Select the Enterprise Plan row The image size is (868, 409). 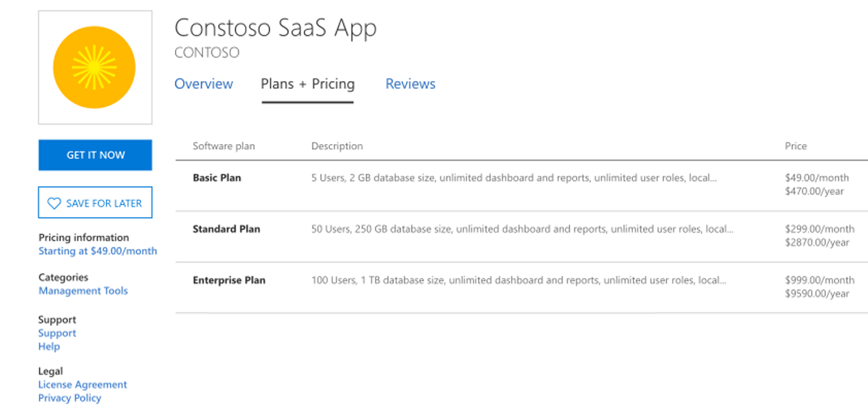(229, 280)
